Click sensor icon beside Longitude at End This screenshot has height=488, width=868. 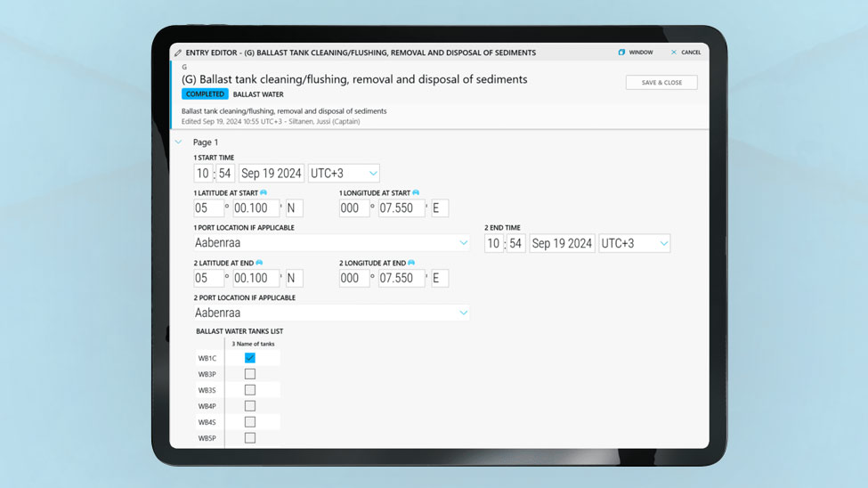pyautogui.click(x=411, y=263)
